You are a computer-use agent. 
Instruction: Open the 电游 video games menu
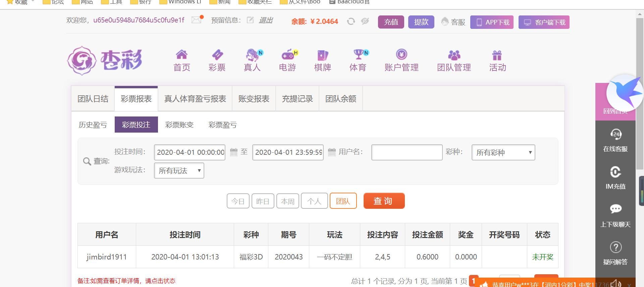[x=287, y=60]
